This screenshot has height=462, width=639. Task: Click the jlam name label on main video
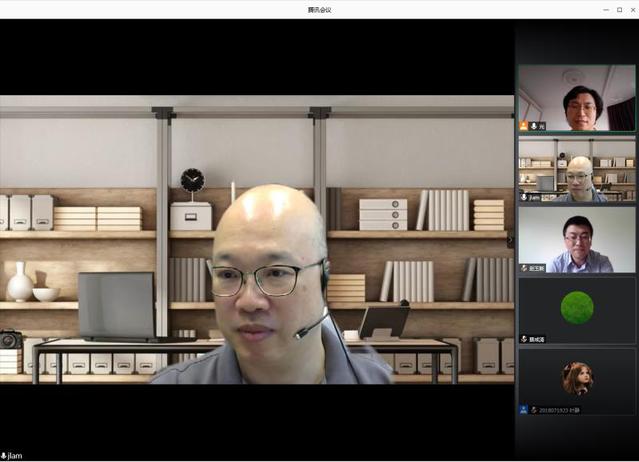(x=15, y=456)
